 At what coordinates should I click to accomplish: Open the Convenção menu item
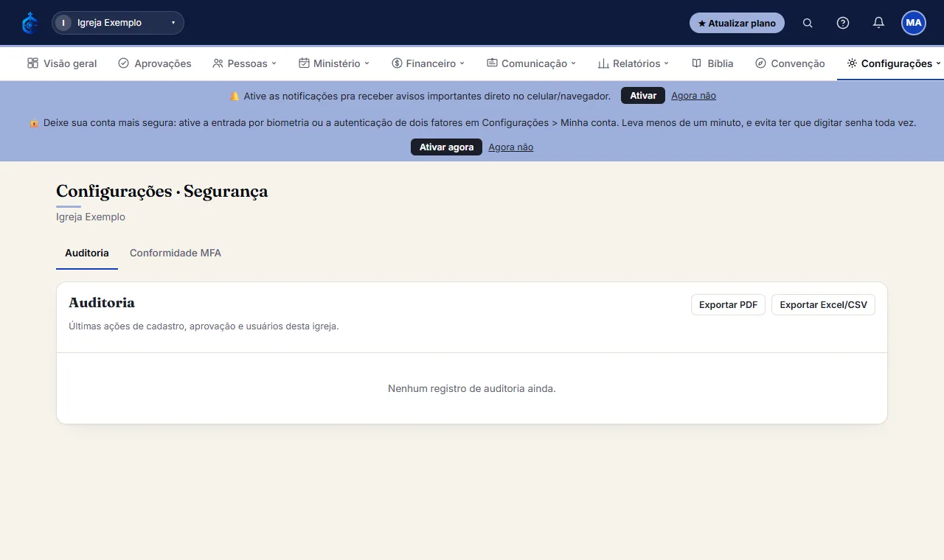790,63
